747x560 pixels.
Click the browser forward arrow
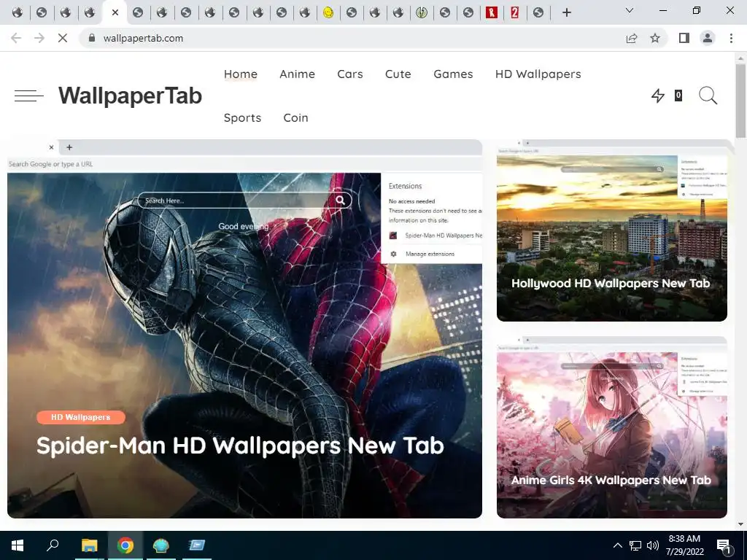coord(39,38)
